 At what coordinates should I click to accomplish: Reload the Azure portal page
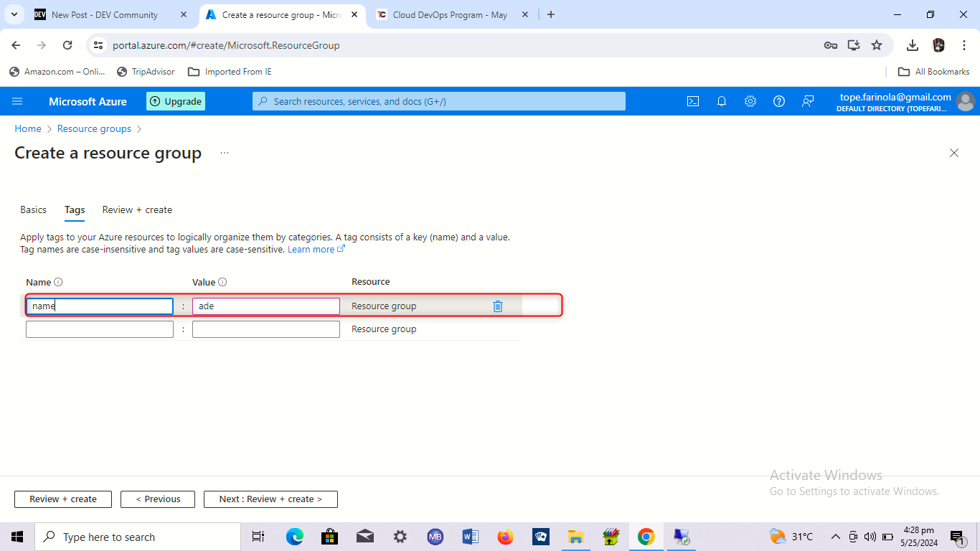[67, 45]
